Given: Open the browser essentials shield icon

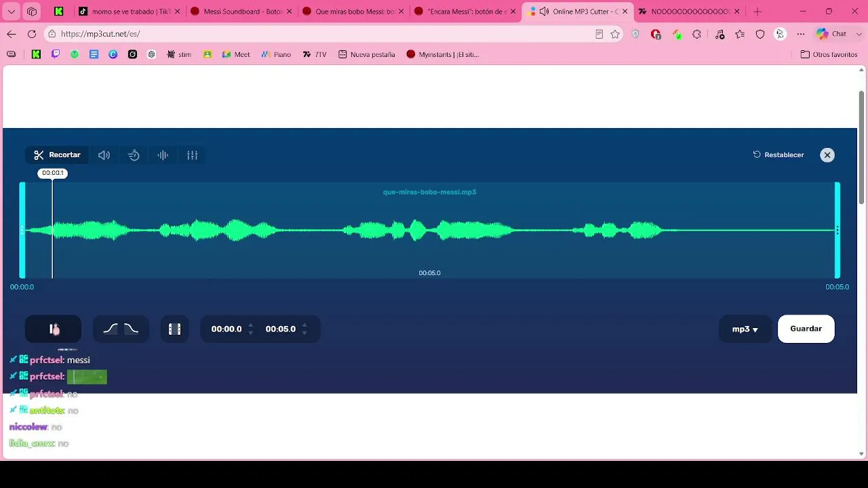Looking at the screenshot, I should click(760, 34).
